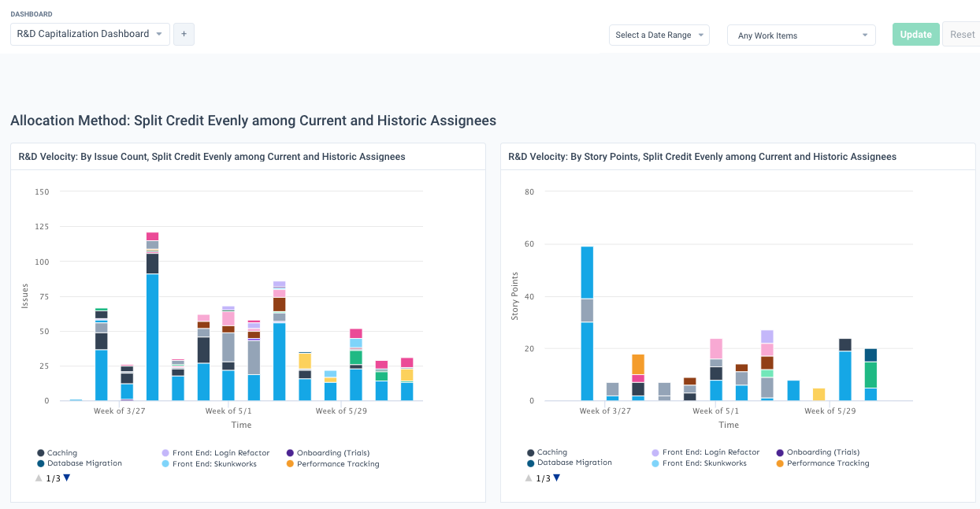Open the R&D Capitalization Dashboard selector
This screenshot has height=509, width=980.
89,34
